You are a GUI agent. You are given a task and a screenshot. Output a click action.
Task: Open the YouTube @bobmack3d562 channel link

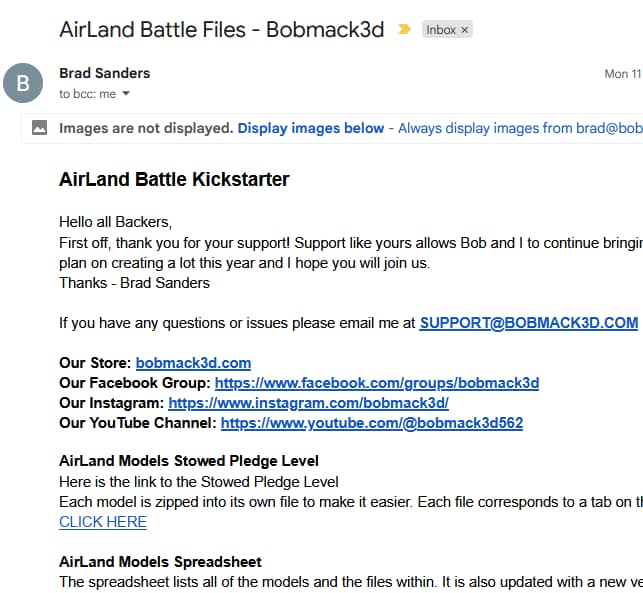click(372, 423)
